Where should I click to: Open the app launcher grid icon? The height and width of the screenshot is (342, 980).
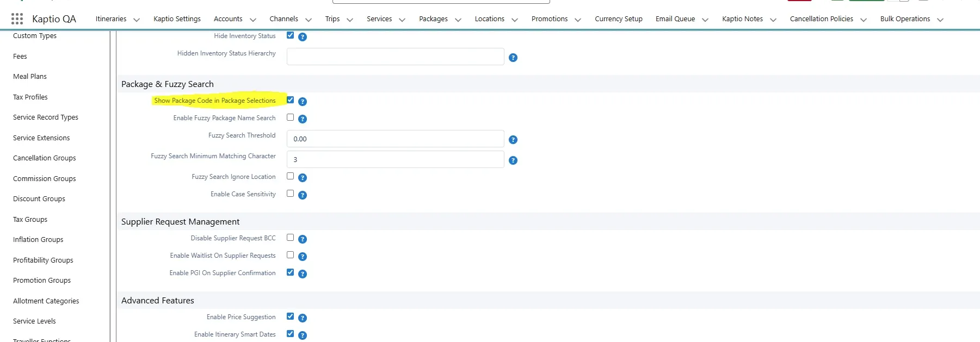(x=17, y=19)
